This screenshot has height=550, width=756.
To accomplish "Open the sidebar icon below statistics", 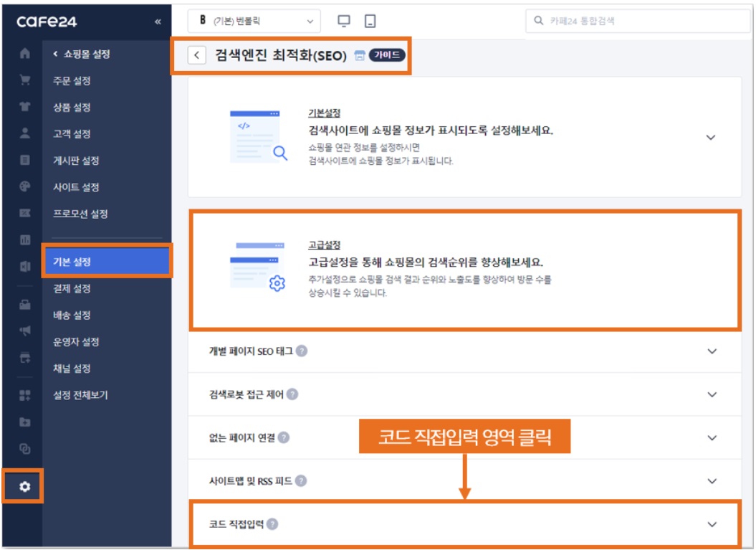I will [x=25, y=266].
